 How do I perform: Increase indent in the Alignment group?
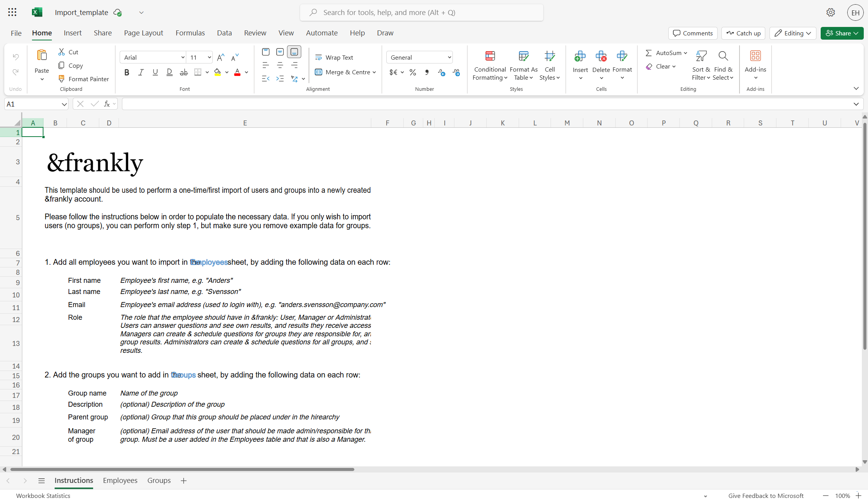pos(280,78)
